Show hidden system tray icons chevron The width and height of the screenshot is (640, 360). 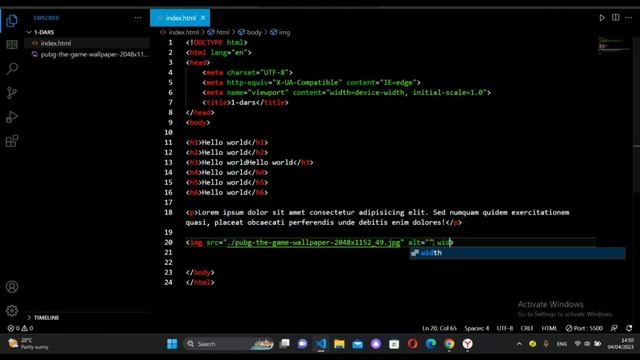519,344
